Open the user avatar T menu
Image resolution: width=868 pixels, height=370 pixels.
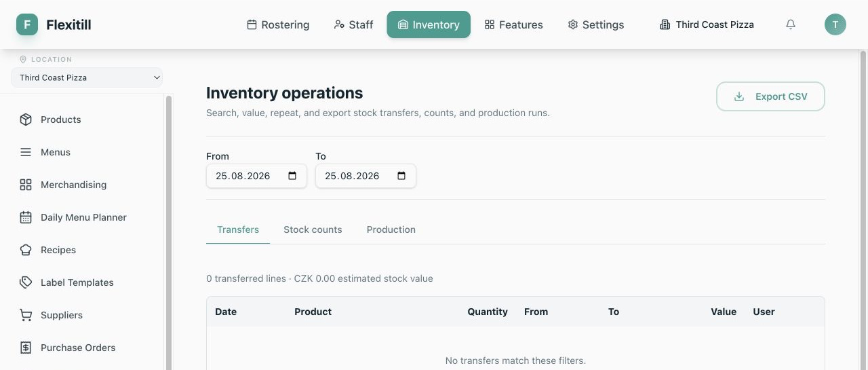(x=835, y=24)
